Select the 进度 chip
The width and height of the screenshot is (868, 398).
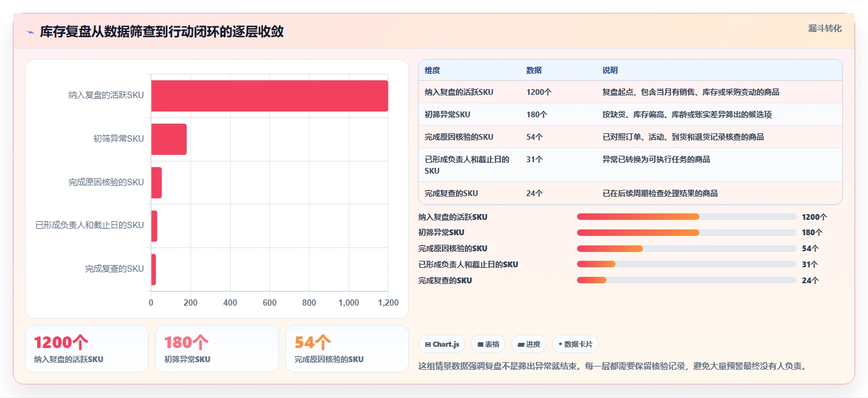point(529,344)
